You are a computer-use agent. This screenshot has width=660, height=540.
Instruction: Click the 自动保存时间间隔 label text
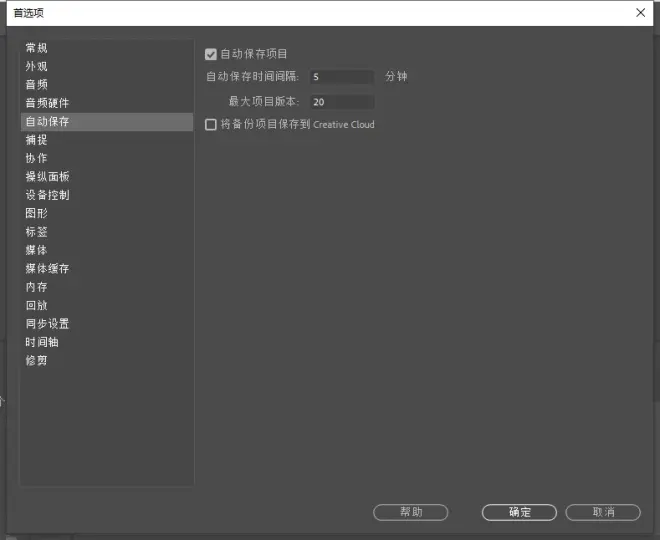coord(252,77)
